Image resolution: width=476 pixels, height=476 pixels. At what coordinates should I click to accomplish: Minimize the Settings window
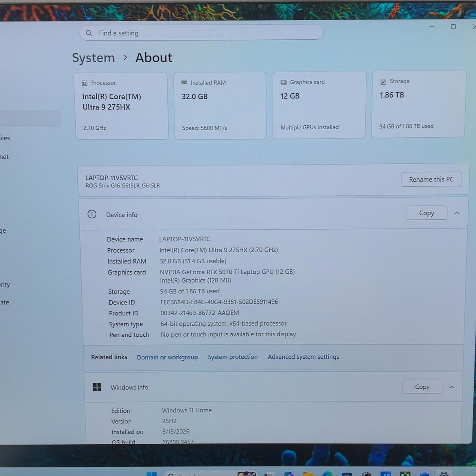[x=432, y=27]
